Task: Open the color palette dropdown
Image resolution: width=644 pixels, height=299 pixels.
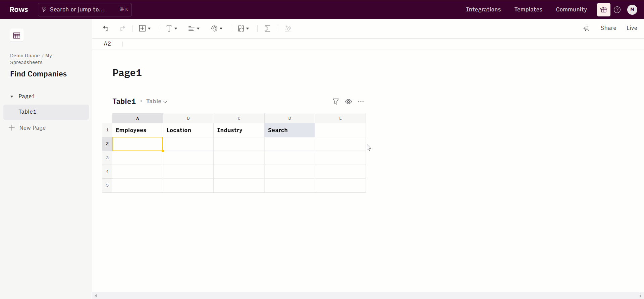Action: coord(217,28)
